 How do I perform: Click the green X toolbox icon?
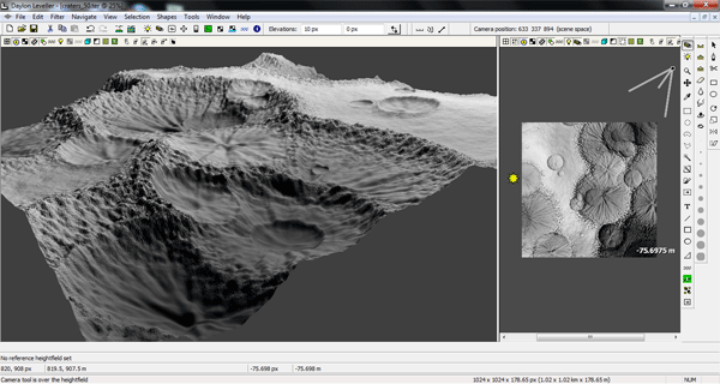coord(687,279)
